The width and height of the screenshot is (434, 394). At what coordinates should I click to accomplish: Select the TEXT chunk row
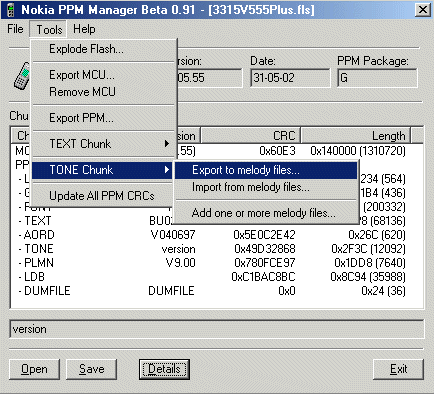pos(217,221)
